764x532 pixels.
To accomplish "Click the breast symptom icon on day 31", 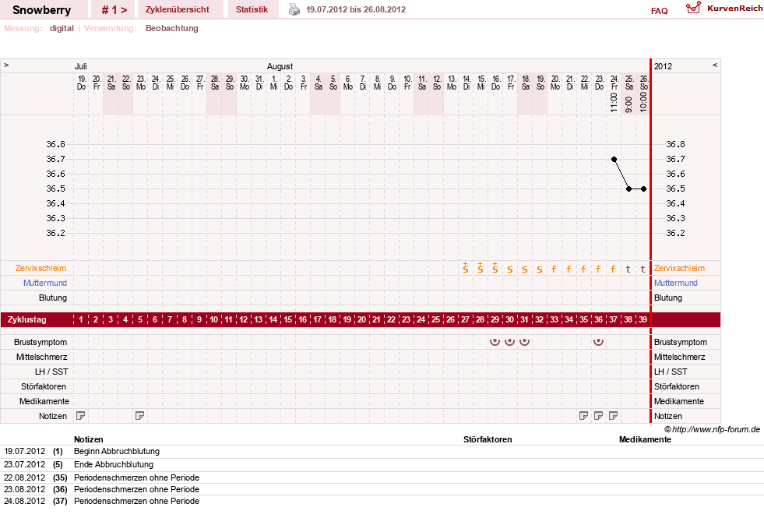I will (x=524, y=341).
